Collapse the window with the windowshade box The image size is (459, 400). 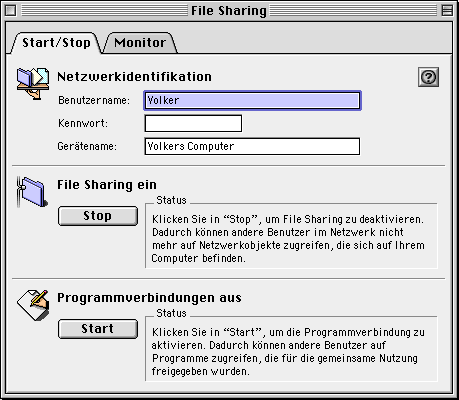pyautogui.click(x=447, y=11)
